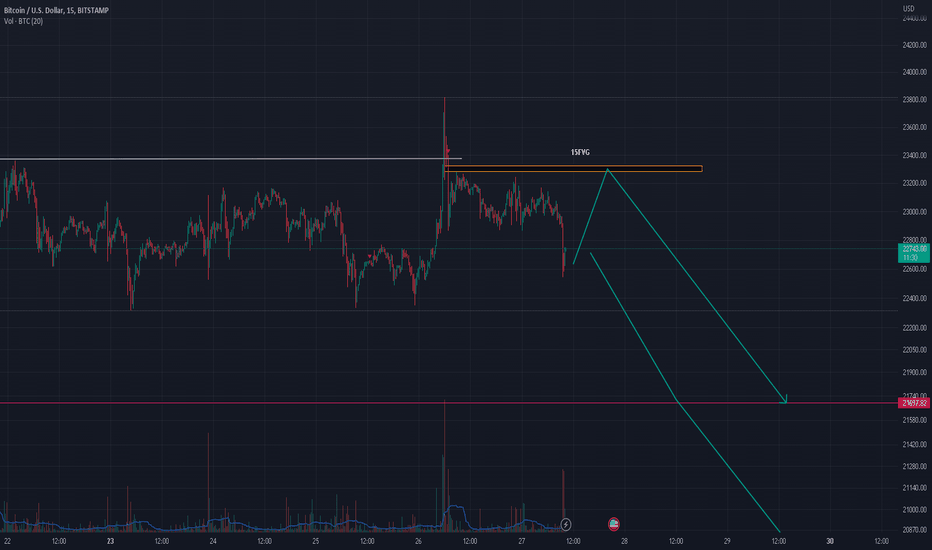Click date 27 on the time axis

[x=521, y=541]
